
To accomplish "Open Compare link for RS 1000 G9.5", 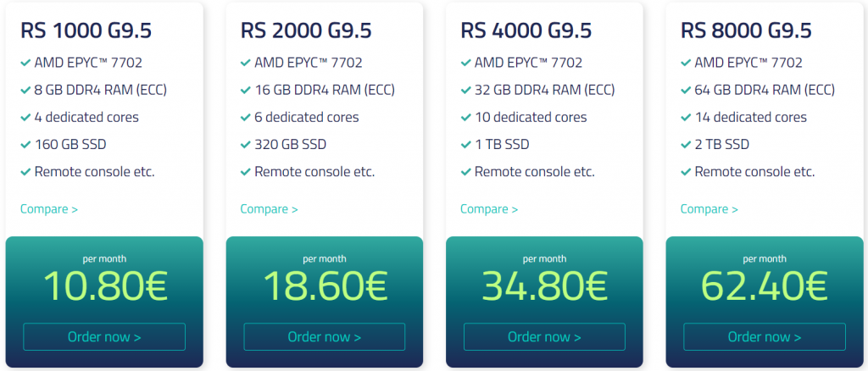I will point(48,209).
